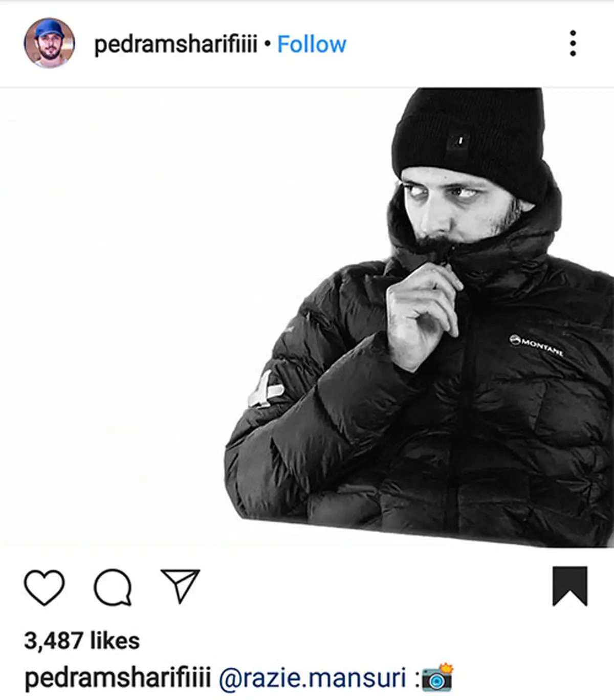Open comments via speech bubble icon
This screenshot has width=614, height=700.
coord(113,587)
